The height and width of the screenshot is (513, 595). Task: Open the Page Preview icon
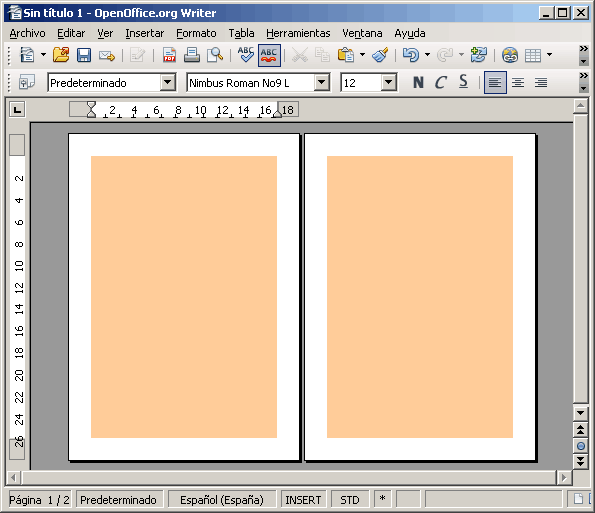(x=215, y=55)
